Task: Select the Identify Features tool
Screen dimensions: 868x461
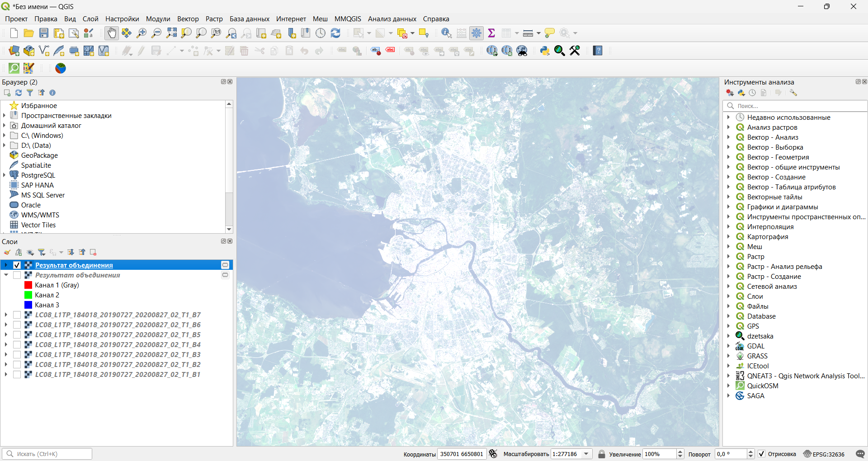Action: pos(446,33)
